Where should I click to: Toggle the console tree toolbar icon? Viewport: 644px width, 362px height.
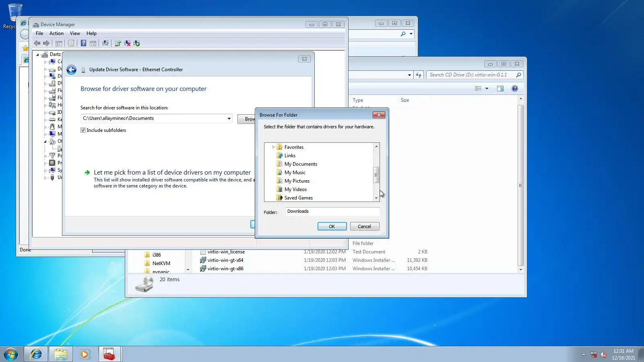[x=59, y=43]
